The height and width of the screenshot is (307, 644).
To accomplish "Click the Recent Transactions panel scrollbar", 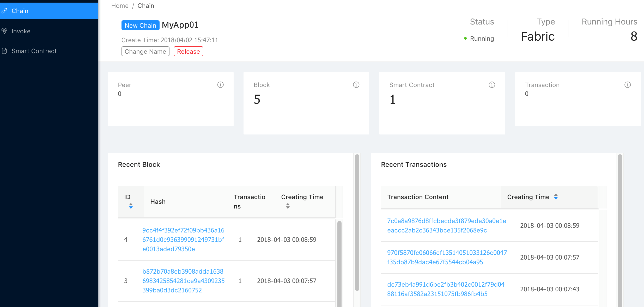I will (620, 229).
